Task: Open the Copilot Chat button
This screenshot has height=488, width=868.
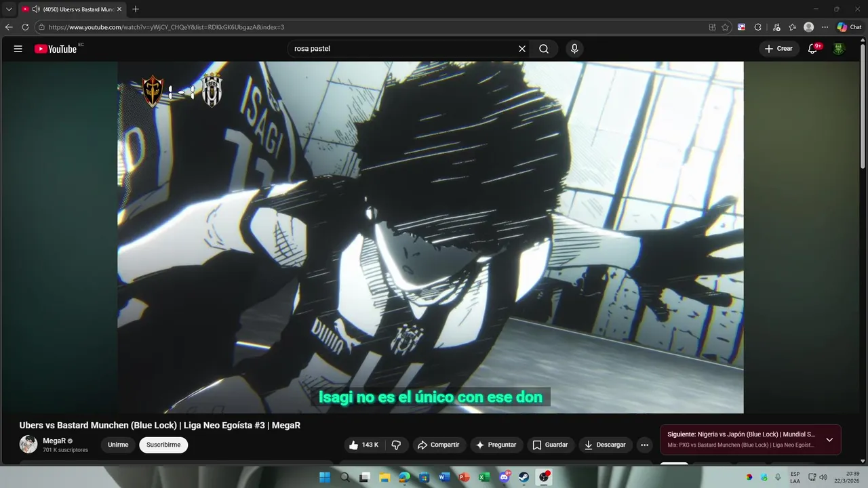Action: tap(850, 27)
